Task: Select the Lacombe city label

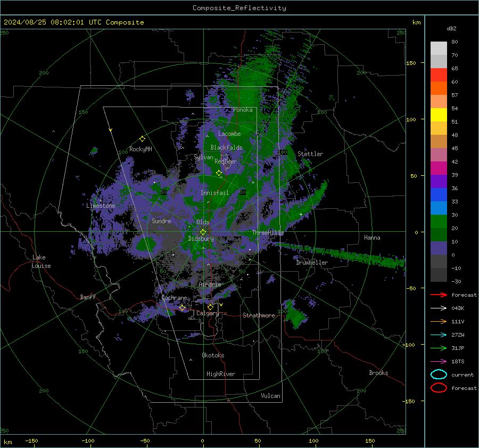Action: tap(229, 134)
